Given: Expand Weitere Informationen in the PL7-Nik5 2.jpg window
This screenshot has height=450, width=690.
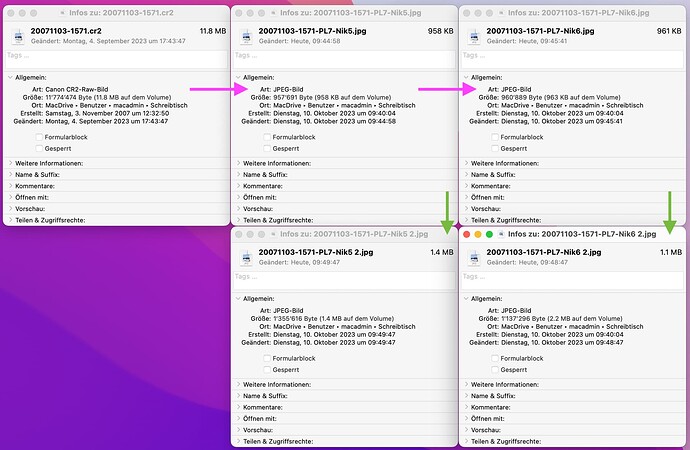Looking at the screenshot, I should 238,384.
